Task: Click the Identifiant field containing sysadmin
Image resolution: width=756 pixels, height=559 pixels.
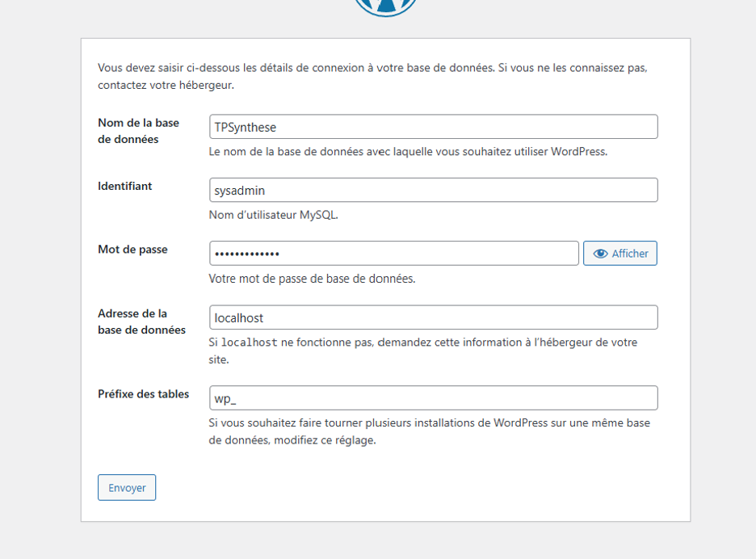Action: [x=433, y=191]
